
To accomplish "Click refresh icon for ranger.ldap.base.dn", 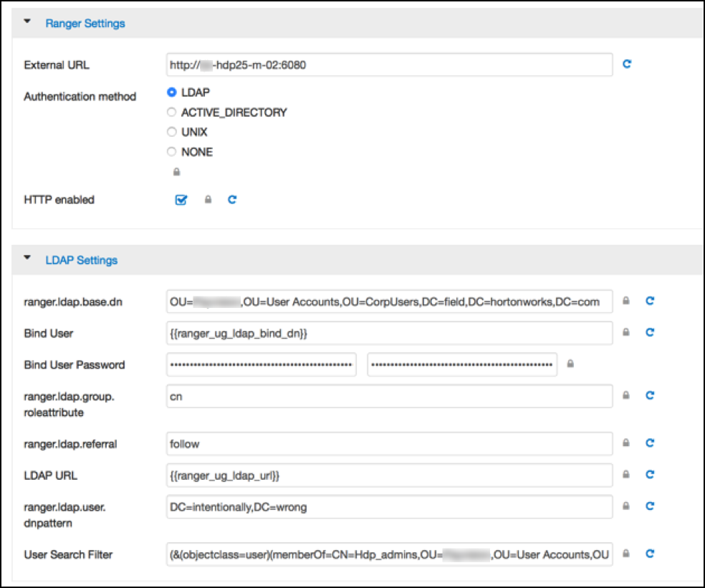I will [x=650, y=302].
